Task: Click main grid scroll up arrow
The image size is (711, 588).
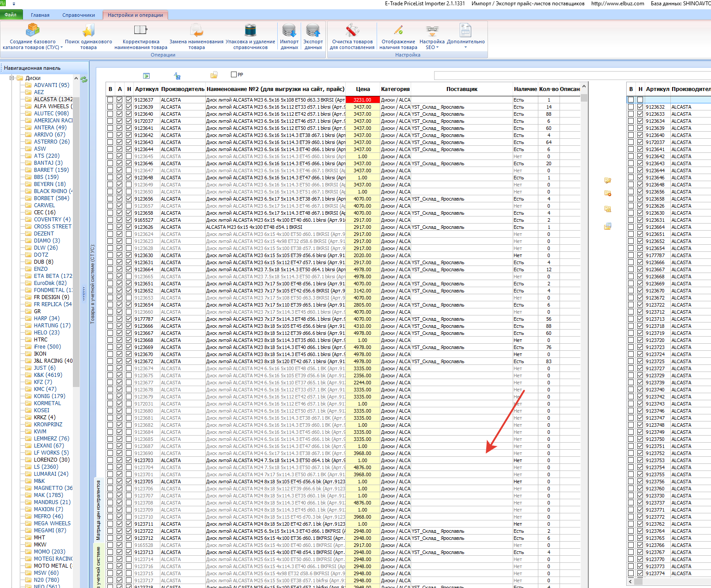Action: coord(584,87)
